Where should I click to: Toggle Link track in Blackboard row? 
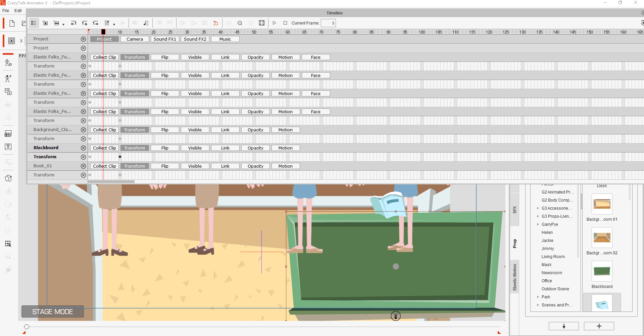click(x=225, y=148)
